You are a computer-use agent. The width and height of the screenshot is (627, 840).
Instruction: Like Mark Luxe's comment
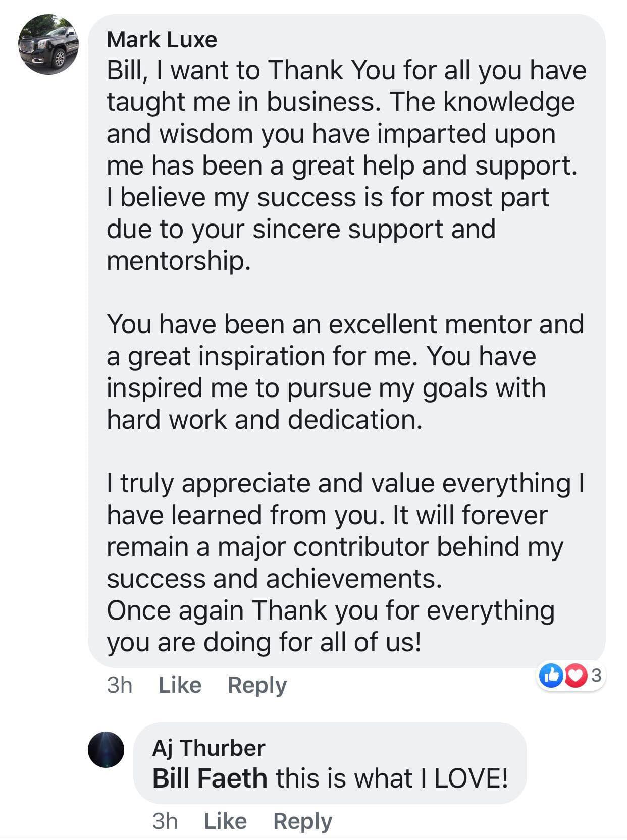(180, 685)
